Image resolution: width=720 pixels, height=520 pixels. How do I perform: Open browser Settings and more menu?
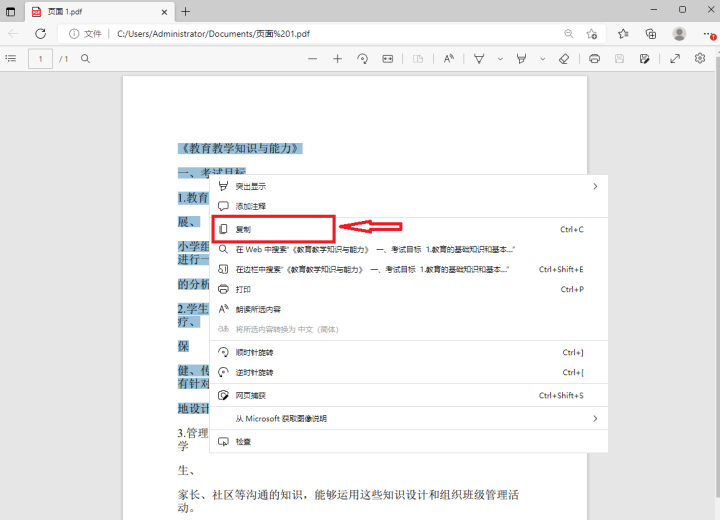click(708, 34)
